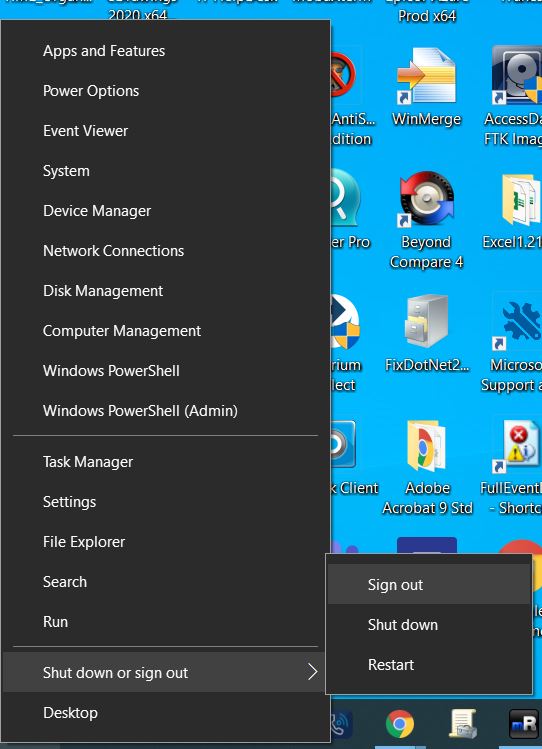This screenshot has height=749, width=542.
Task: Open the phone taskbar icon
Action: point(341,724)
